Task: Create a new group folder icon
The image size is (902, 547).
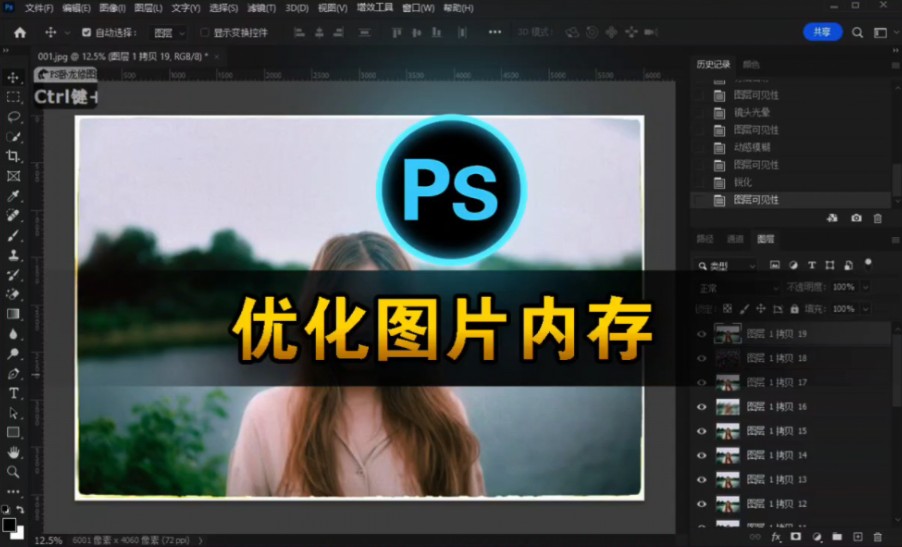Action: click(x=837, y=537)
